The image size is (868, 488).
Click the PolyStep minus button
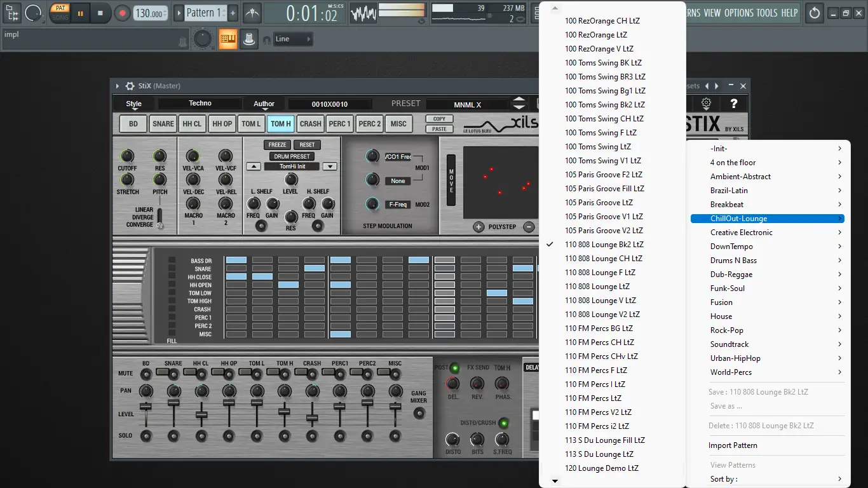pyautogui.click(x=529, y=227)
